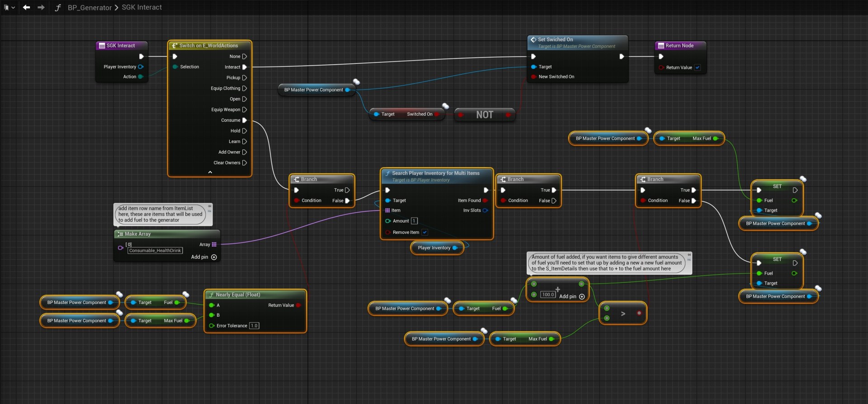The image size is (868, 404).
Task: Click the Consume execution output pin
Action: 245,120
